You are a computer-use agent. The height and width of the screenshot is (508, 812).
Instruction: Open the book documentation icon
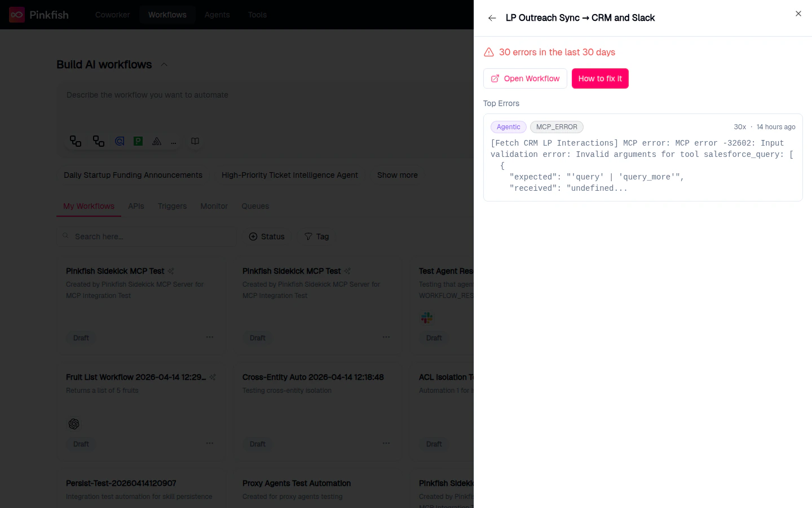[195, 141]
